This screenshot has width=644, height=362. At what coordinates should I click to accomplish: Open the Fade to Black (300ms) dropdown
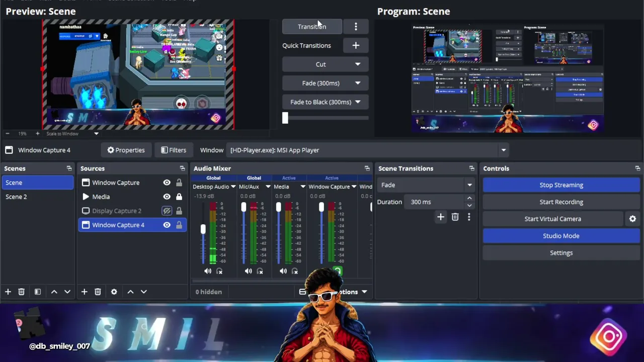[x=358, y=102]
